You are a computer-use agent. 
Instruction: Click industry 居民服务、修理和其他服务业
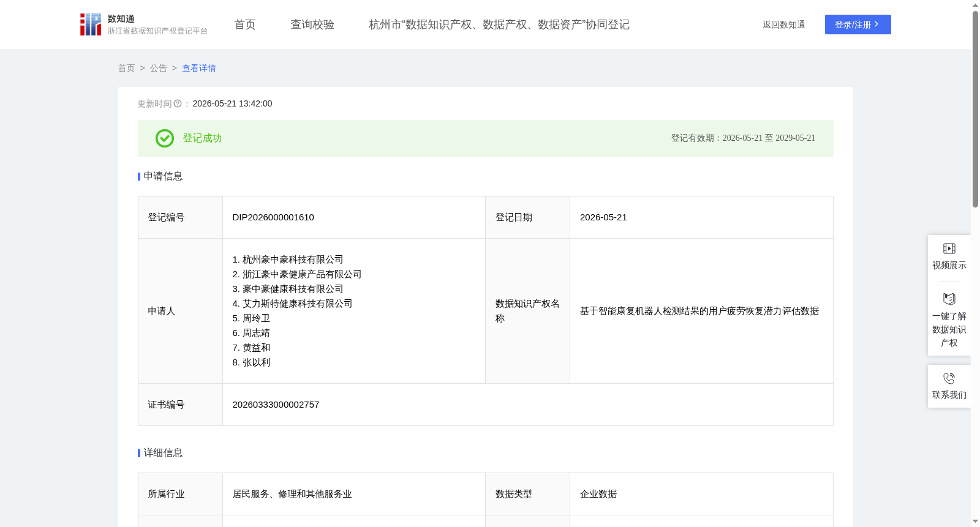click(292, 494)
